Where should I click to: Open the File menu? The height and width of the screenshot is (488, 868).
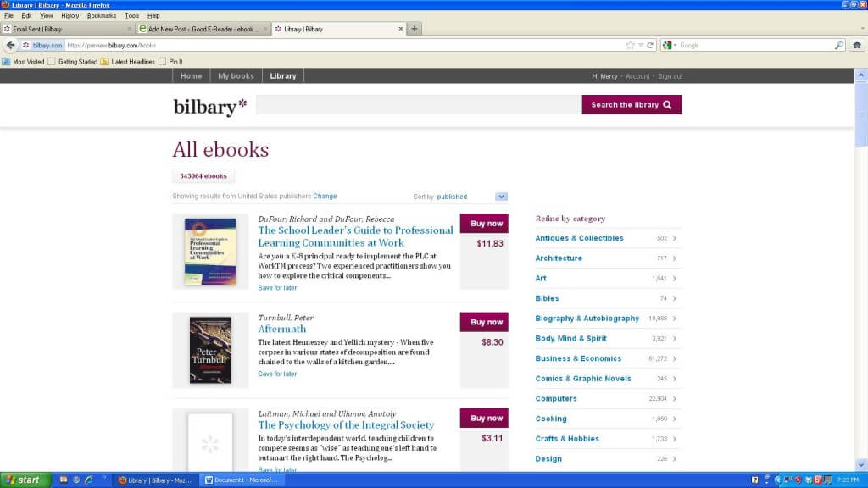pos(8,16)
